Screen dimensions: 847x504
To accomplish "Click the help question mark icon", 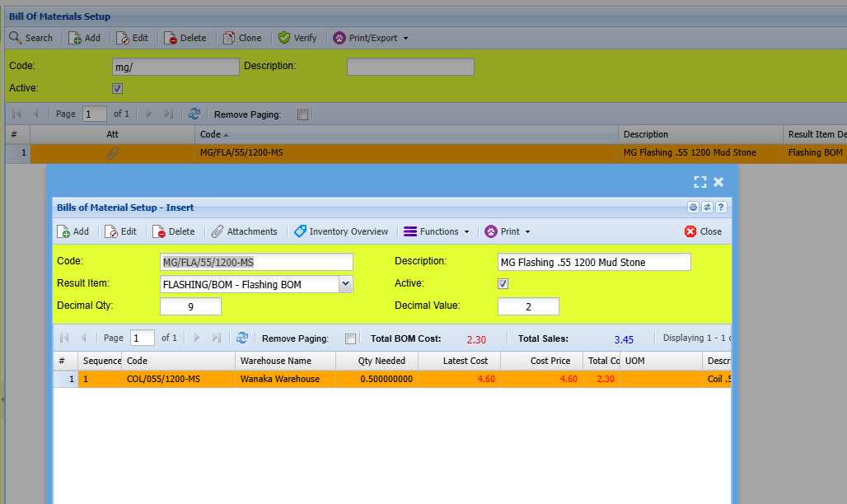I will (x=720, y=208).
